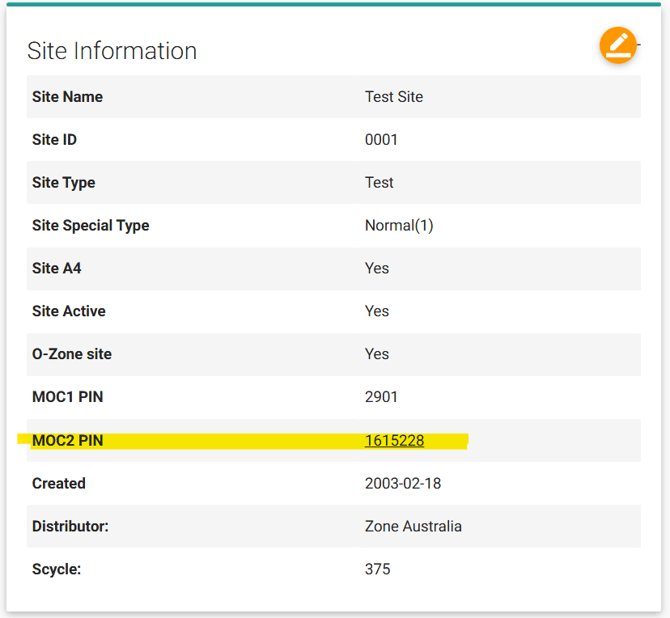Click the Site Information heading
670x618 pixels.
tap(112, 51)
